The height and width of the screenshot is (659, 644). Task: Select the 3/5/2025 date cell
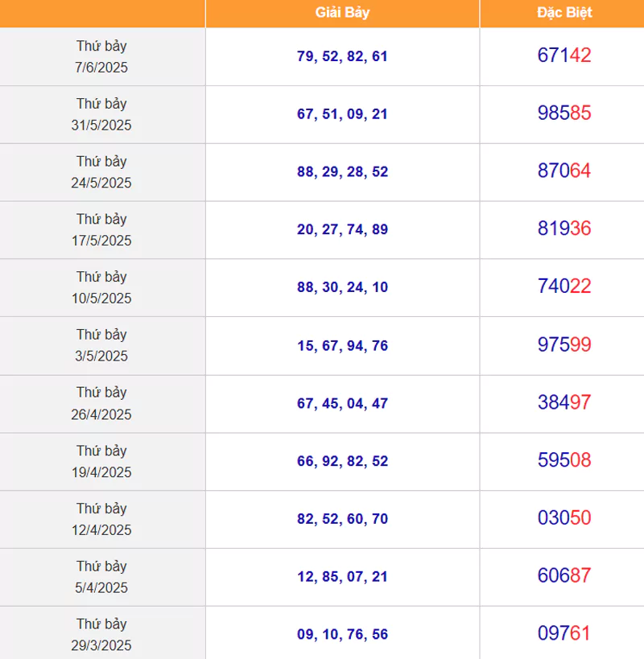coord(101,345)
